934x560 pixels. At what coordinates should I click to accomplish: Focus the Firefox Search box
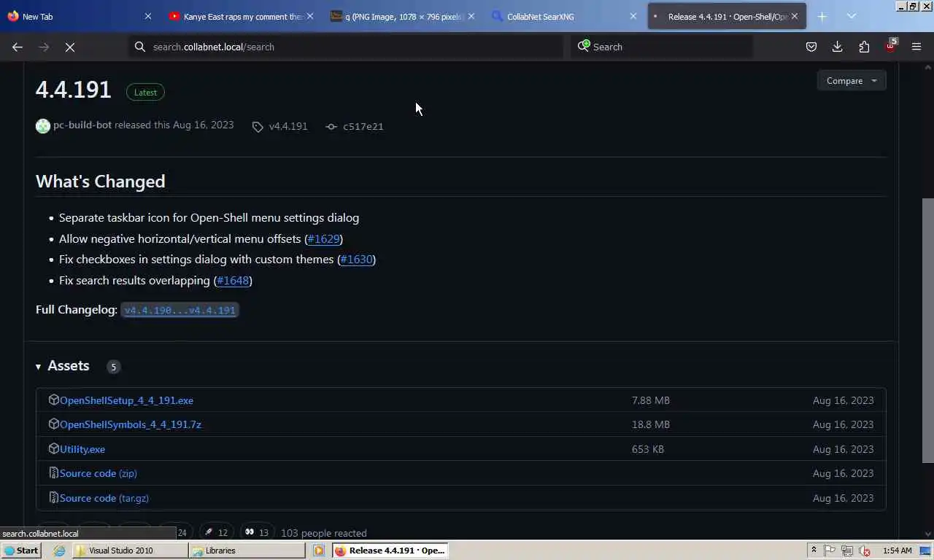[x=662, y=47]
